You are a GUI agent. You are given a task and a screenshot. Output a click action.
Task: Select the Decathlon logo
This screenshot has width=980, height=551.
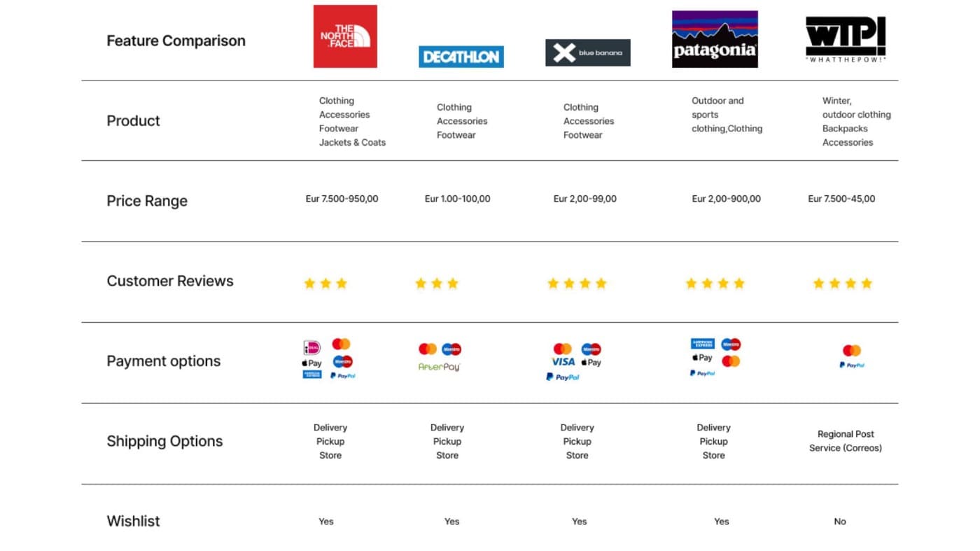(461, 57)
